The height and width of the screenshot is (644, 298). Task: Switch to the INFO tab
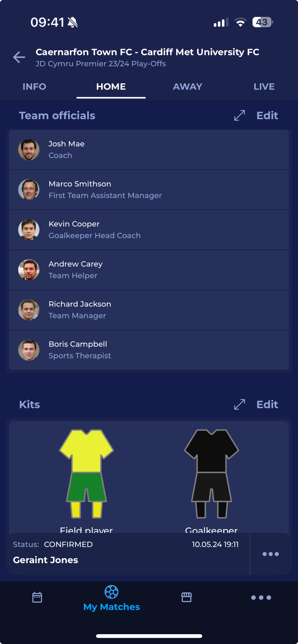tap(34, 86)
